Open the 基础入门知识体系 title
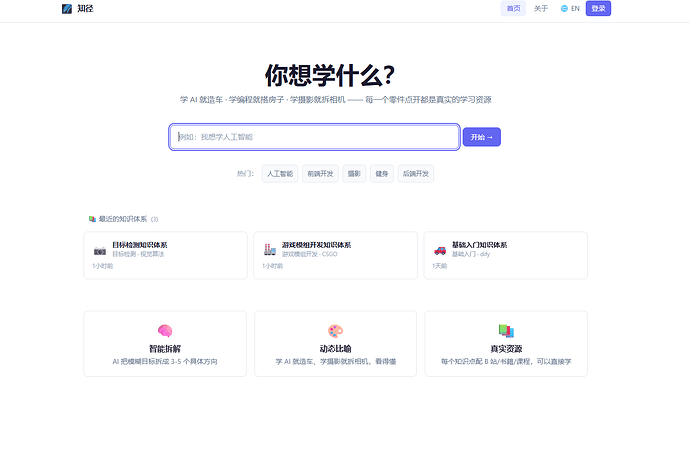The width and height of the screenshot is (690, 476). [x=480, y=245]
